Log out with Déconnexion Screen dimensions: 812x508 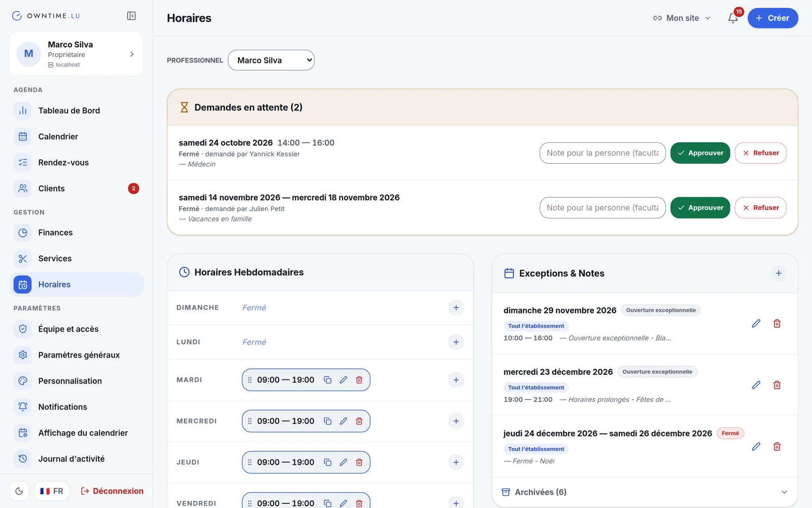(112, 491)
